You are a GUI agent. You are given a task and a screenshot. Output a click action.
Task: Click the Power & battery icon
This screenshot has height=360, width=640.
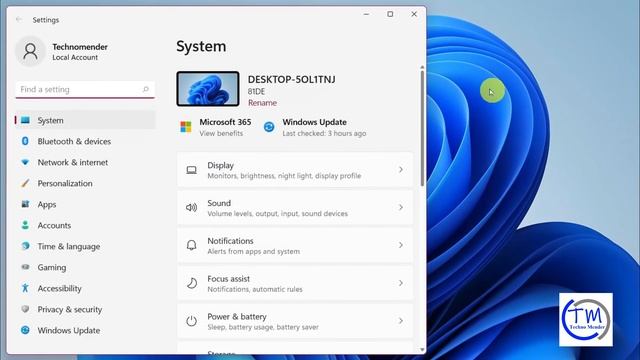coord(191,321)
